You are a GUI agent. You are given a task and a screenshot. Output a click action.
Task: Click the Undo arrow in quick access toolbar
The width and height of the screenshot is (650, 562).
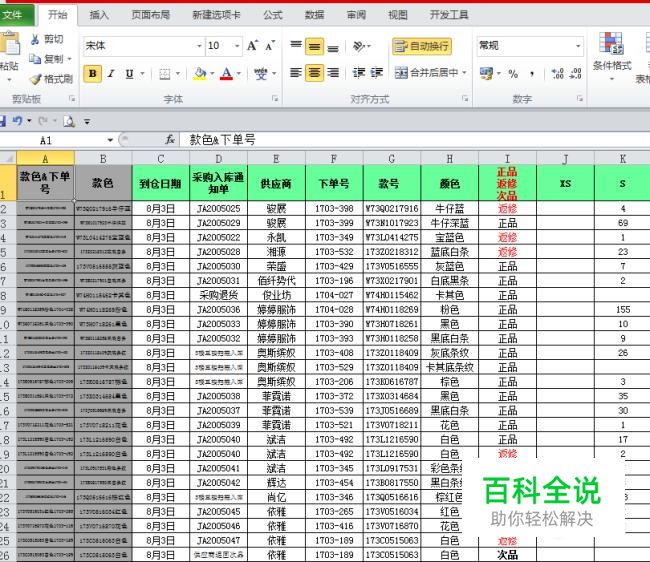[x=17, y=121]
